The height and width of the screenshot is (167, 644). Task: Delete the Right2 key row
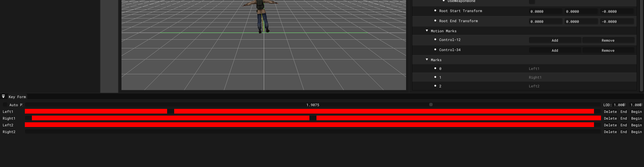pos(610,132)
